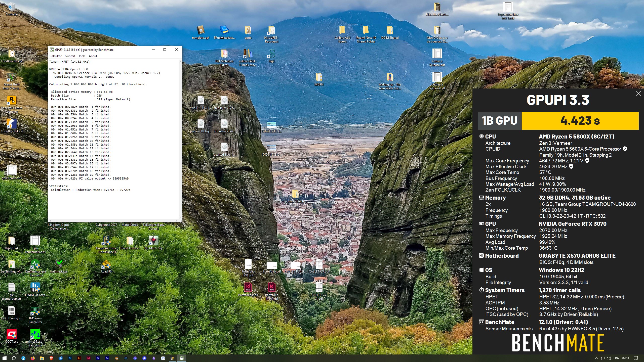Viewport: 644px width, 362px height.
Task: Select the Rockstar Games Launcher icon
Action: 12,104
